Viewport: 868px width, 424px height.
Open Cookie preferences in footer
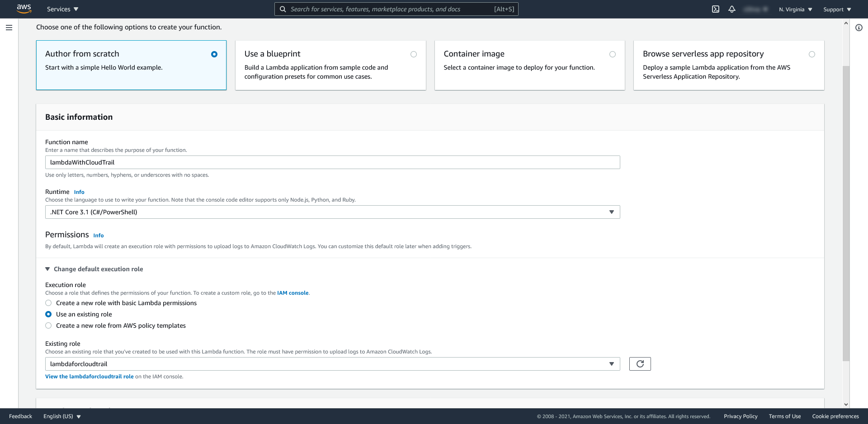coord(835,416)
